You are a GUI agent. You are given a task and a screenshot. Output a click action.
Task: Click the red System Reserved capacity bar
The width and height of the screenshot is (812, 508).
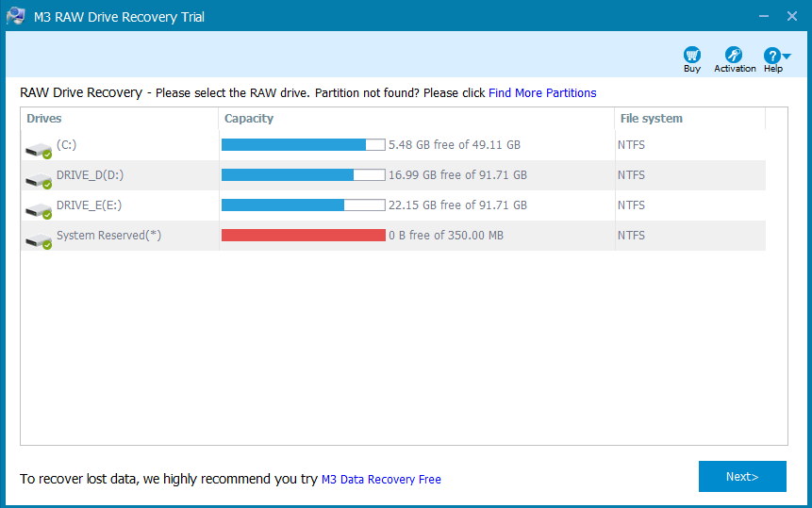(304, 236)
